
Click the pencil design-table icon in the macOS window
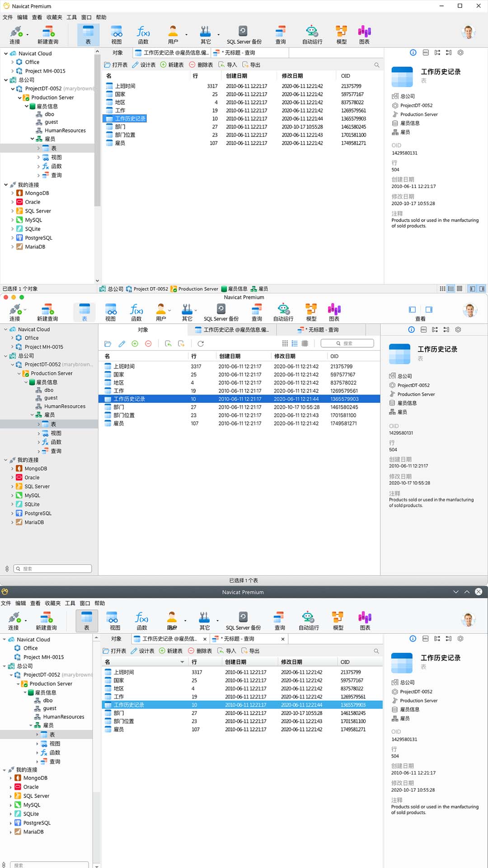coord(122,344)
